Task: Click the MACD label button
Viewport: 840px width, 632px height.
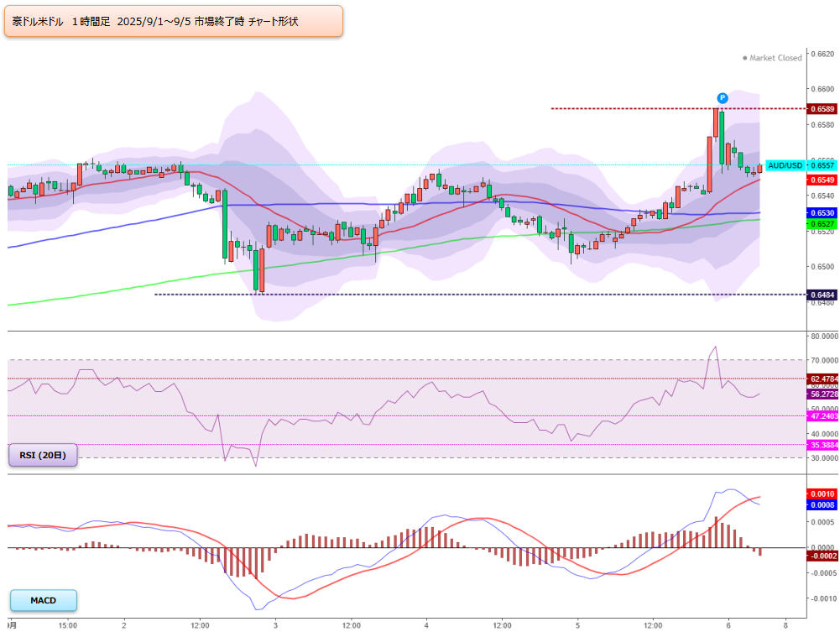Action: point(44,600)
